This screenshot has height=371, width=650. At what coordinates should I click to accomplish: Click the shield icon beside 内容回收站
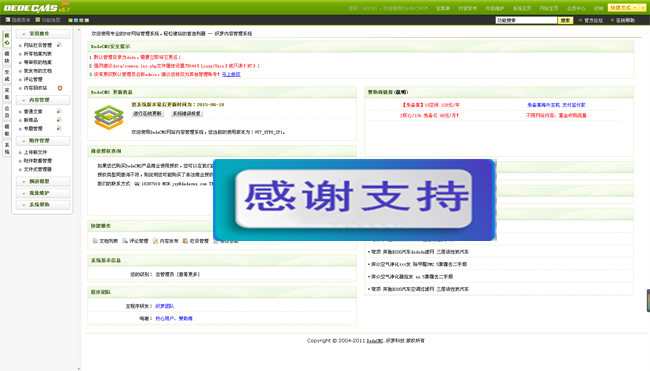(60, 88)
